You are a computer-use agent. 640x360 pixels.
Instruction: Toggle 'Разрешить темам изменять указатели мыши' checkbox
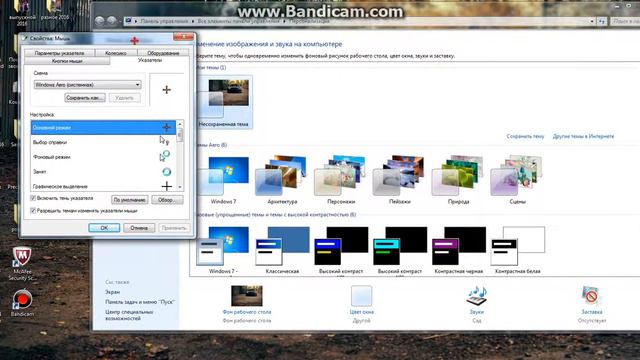click(33, 211)
